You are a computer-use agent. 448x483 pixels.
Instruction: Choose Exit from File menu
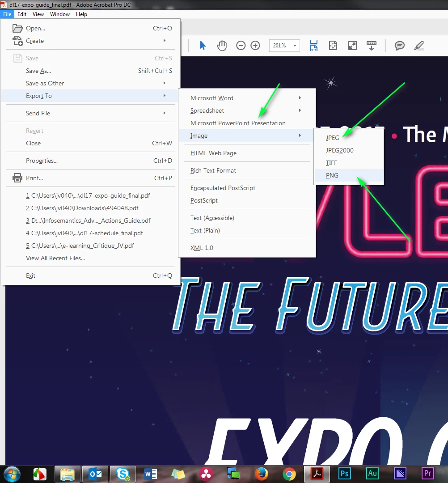click(90, 275)
